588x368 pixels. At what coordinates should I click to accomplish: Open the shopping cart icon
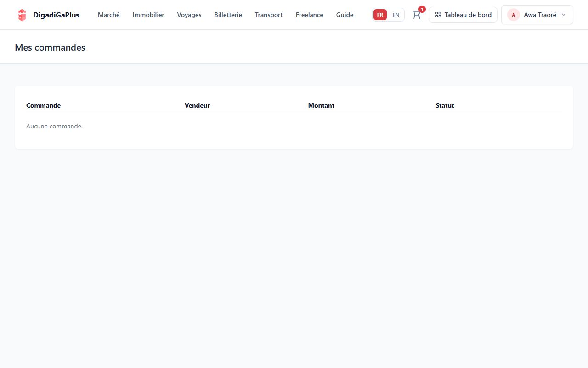417,15
